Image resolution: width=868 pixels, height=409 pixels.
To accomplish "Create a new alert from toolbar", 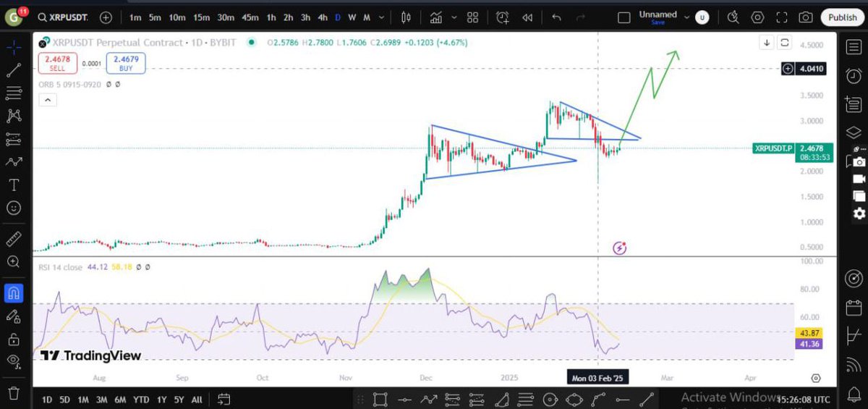I will [503, 17].
